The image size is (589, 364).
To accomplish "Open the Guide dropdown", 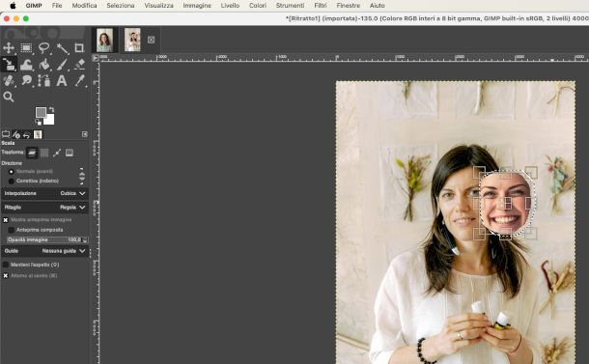I will (45, 251).
